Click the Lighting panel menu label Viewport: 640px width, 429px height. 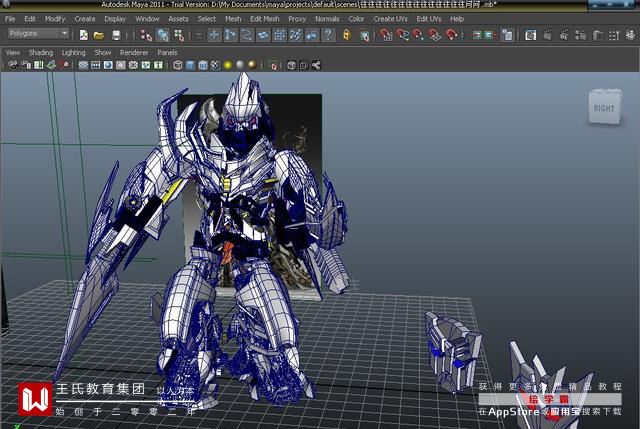point(73,52)
